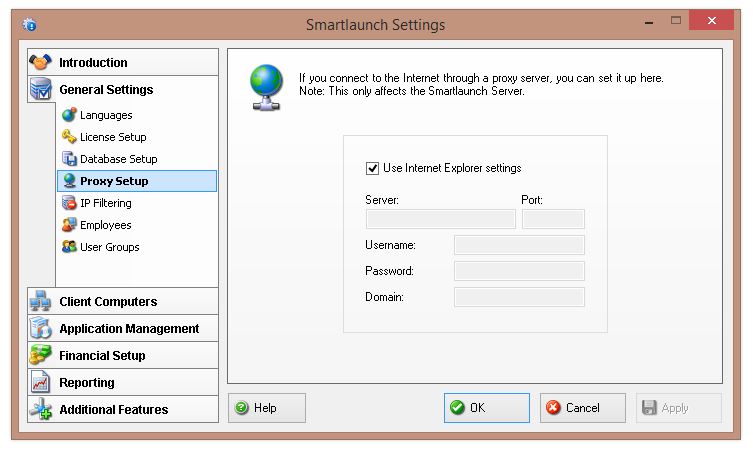Click the Database Setup icon
Image resolution: width=753 pixels, height=453 pixels.
pos(69,159)
